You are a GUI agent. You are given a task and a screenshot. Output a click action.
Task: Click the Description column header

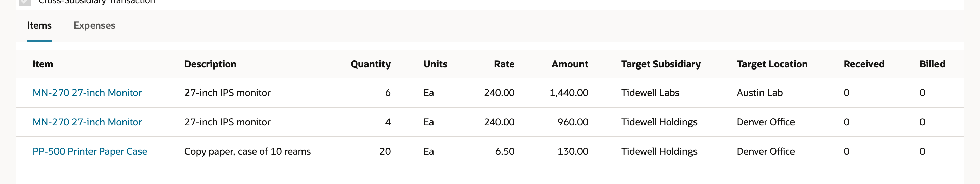pos(210,64)
